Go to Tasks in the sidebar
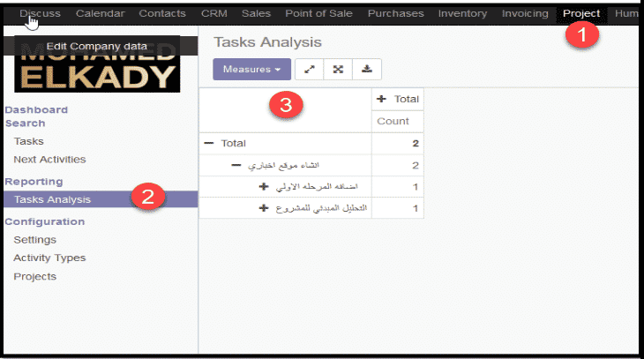This screenshot has height=359, width=644. pos(29,141)
